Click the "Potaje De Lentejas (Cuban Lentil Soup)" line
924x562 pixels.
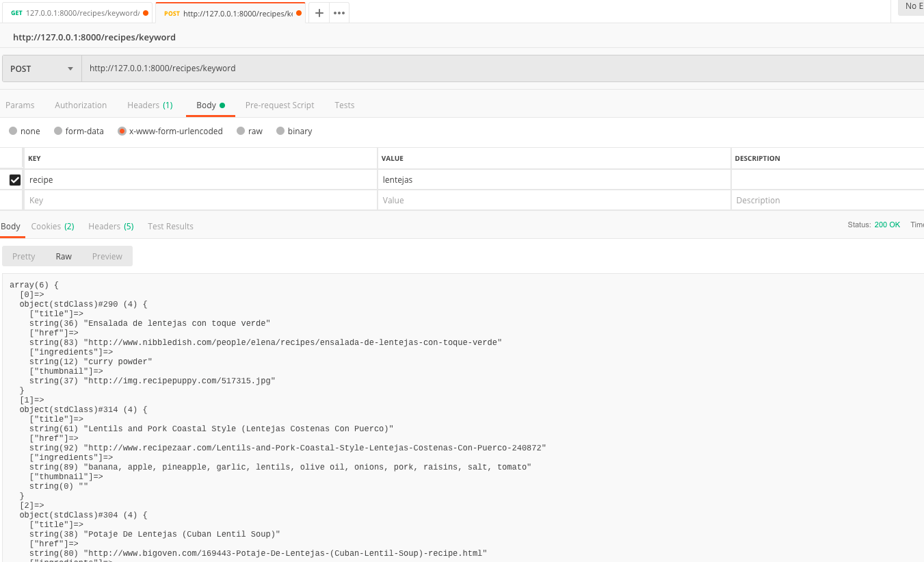[x=155, y=534]
